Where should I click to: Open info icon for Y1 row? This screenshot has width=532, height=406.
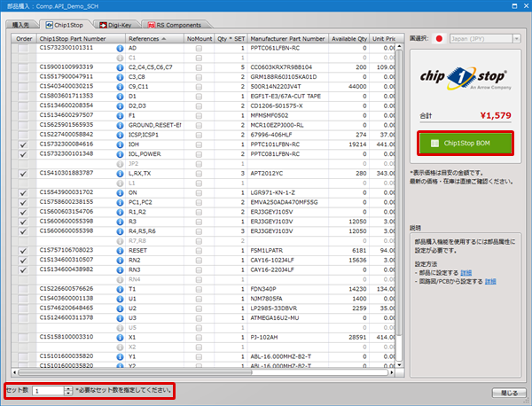click(x=120, y=357)
